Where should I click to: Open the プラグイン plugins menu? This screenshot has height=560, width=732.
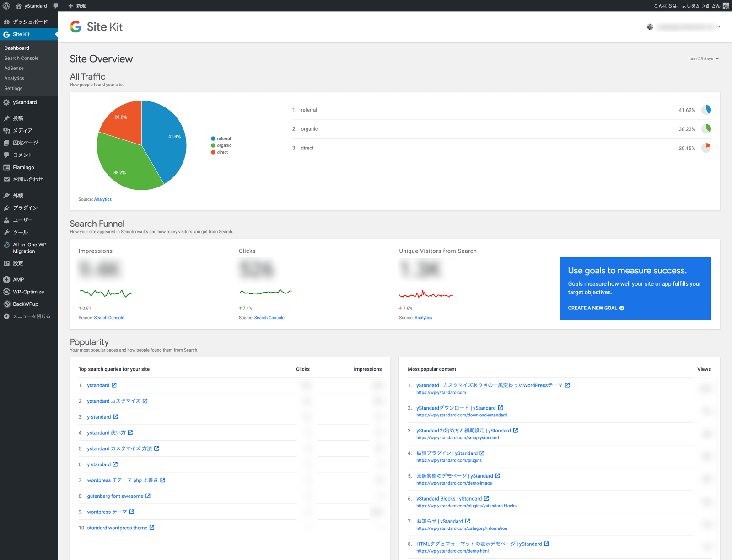click(x=29, y=208)
